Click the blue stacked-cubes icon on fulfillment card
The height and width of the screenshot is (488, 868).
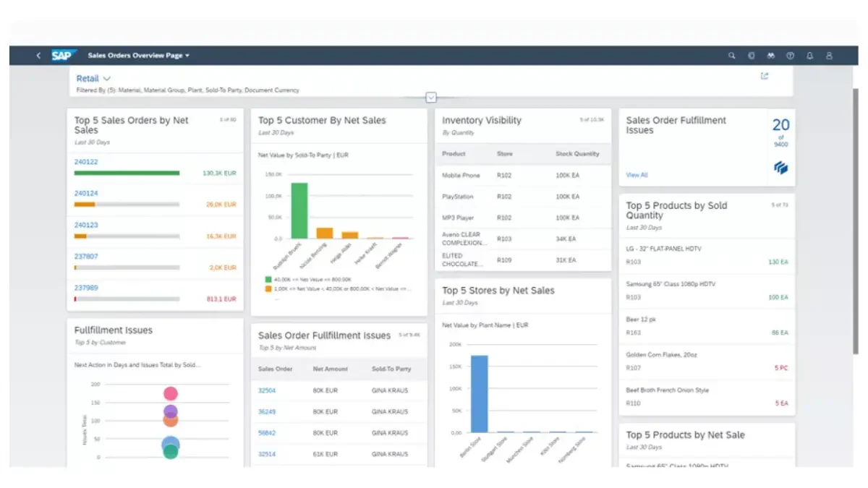click(x=780, y=168)
